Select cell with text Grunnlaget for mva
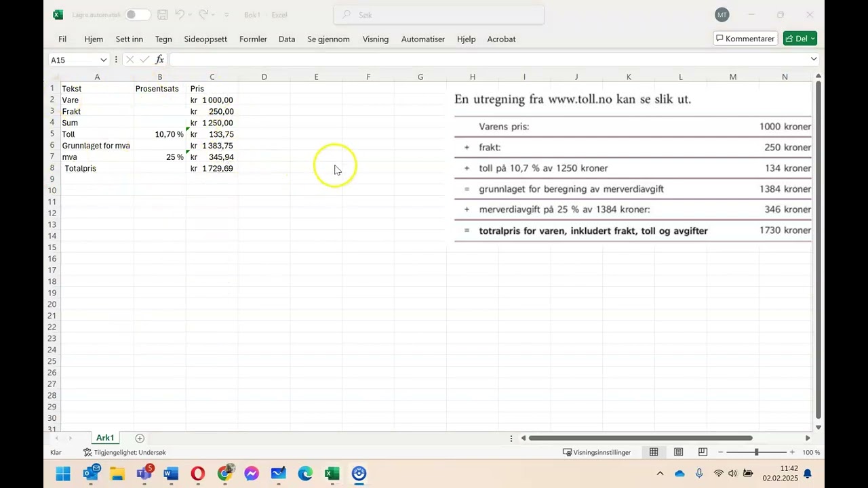This screenshot has width=868, height=488. pos(97,146)
